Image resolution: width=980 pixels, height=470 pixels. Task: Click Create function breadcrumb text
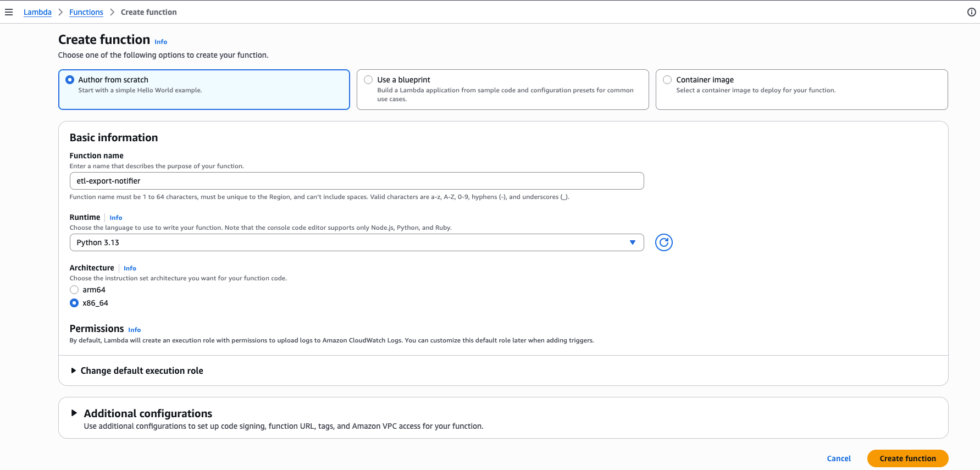149,12
